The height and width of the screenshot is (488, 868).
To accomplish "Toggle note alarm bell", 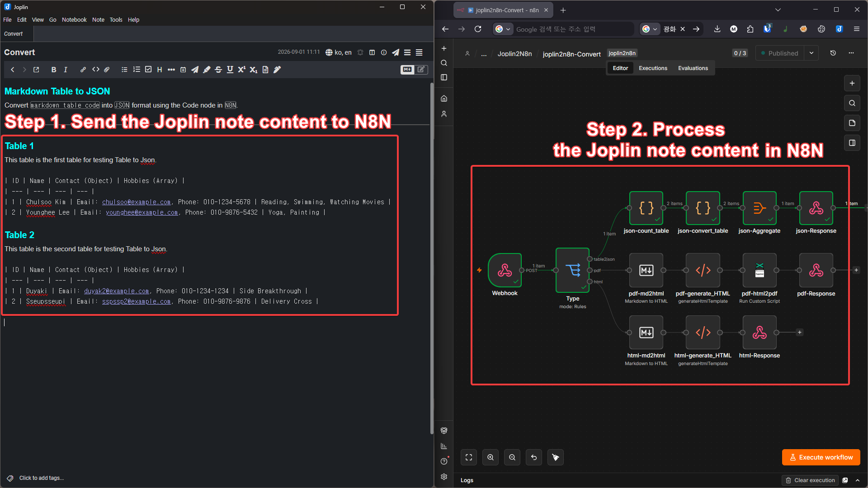I will tap(360, 52).
